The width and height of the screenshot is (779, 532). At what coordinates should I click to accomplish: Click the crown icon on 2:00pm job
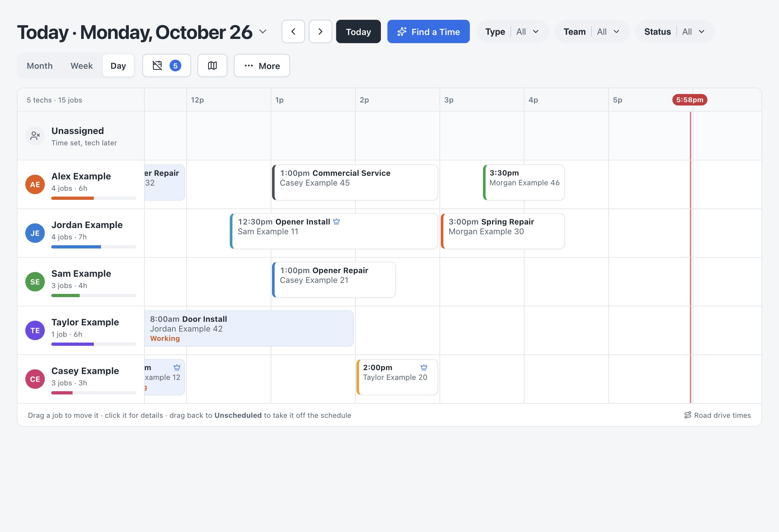pyautogui.click(x=424, y=367)
